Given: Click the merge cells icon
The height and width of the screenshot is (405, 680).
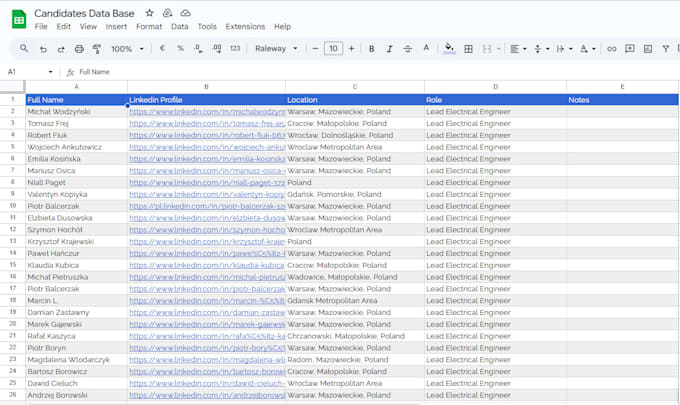Looking at the screenshot, I should pos(487,49).
